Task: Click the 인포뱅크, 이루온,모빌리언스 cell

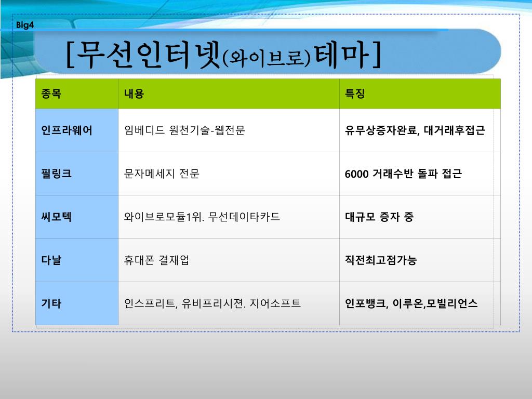Action: (420, 303)
